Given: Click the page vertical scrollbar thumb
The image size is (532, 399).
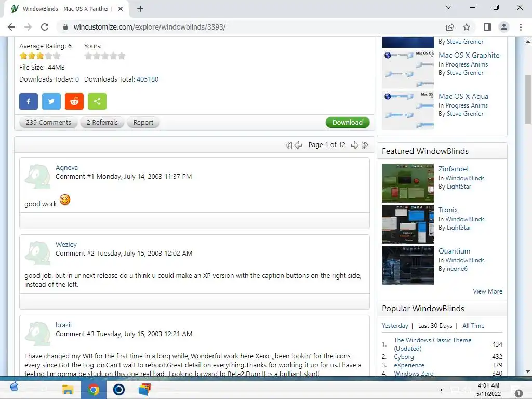Looking at the screenshot, I should point(528,99).
